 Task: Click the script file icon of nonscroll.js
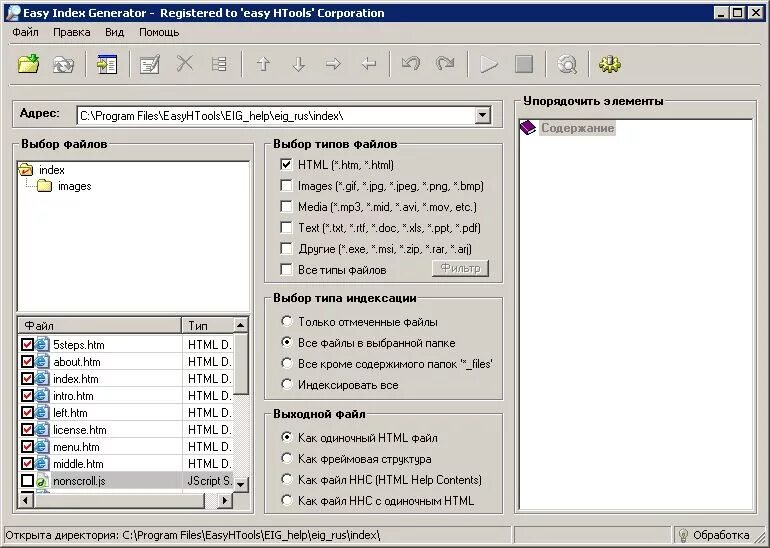pyautogui.click(x=42, y=481)
